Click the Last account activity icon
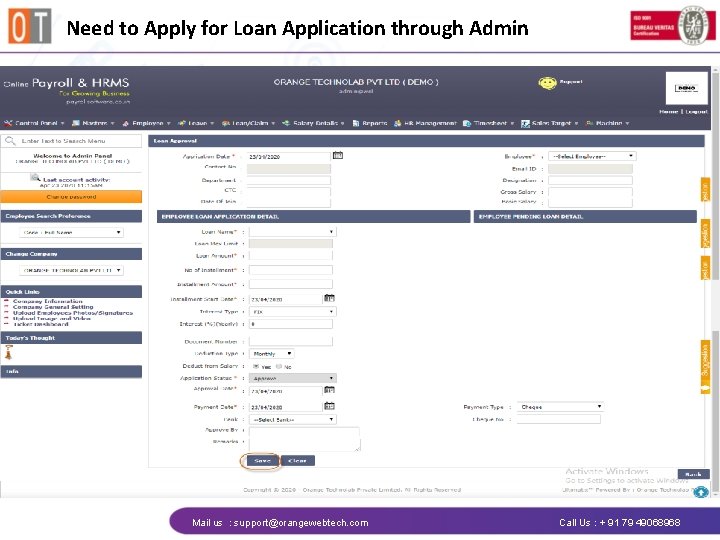Screen dimensions: 720x540 click(35, 178)
